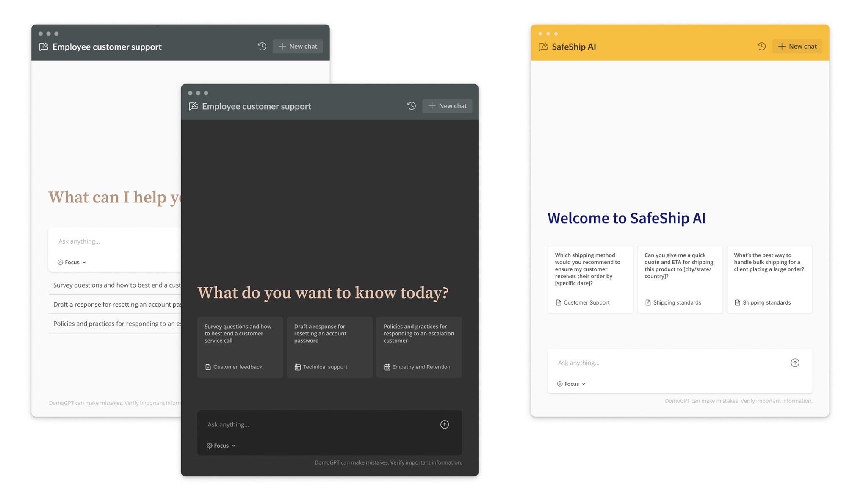852x504 pixels.
Task: Click the target Focus icon in the dark window
Action: pos(209,446)
